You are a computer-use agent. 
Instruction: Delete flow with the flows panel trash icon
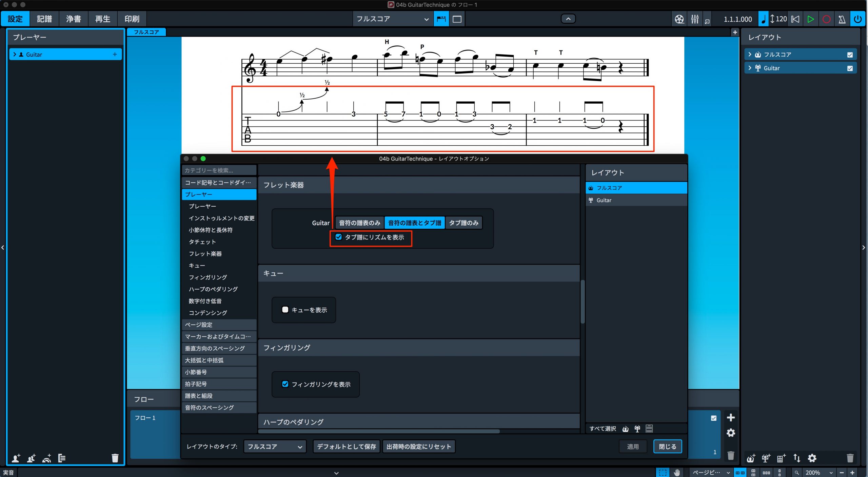(x=731, y=455)
